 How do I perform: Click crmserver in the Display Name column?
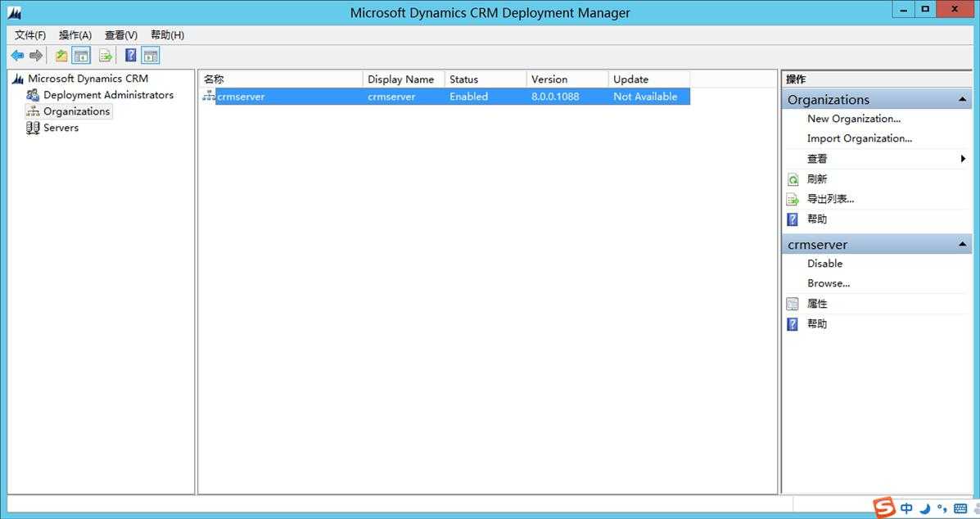[391, 97]
